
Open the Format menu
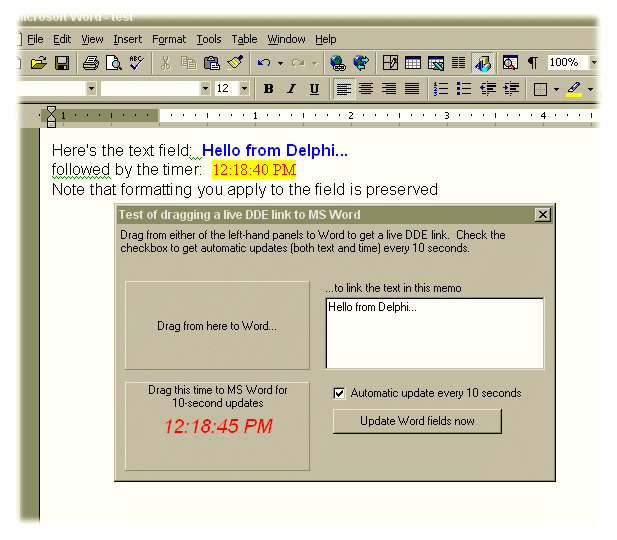point(169,39)
